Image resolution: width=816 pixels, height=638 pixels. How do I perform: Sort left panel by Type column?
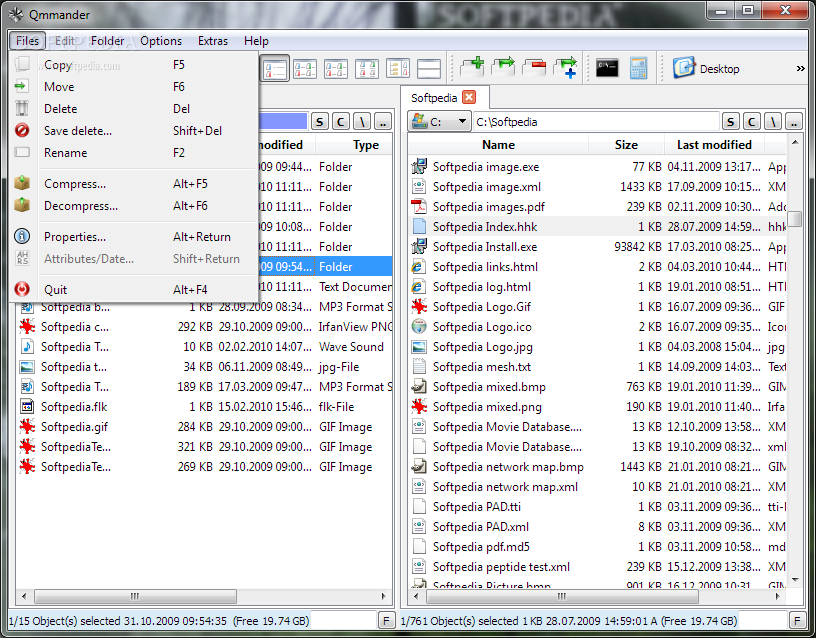[354, 145]
